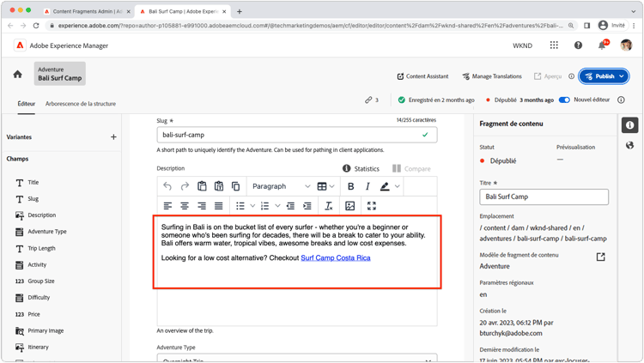This screenshot has height=363, width=644.
Task: Reload the browser page
Action: pyautogui.click(x=36, y=26)
